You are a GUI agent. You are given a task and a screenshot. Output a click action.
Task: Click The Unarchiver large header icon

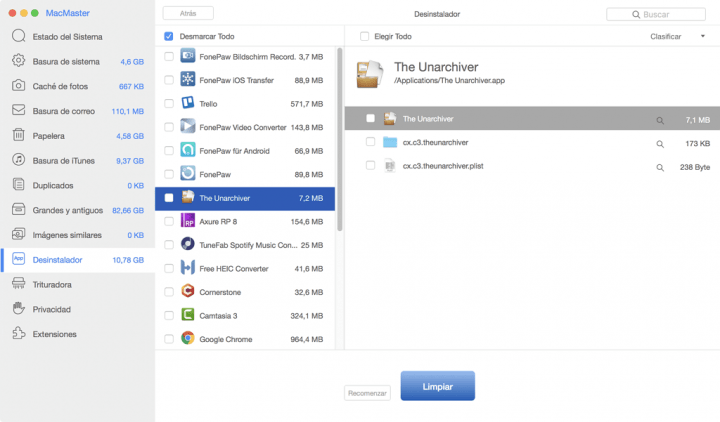(x=369, y=73)
